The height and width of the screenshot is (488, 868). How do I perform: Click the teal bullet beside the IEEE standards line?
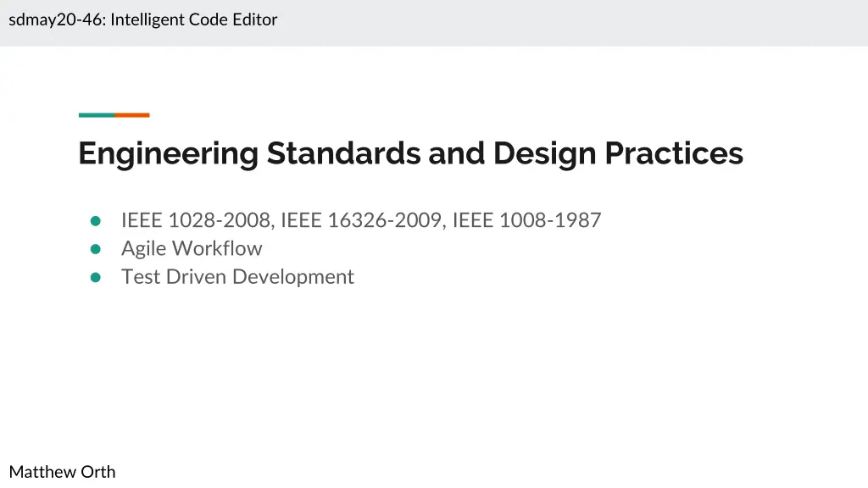coord(96,221)
